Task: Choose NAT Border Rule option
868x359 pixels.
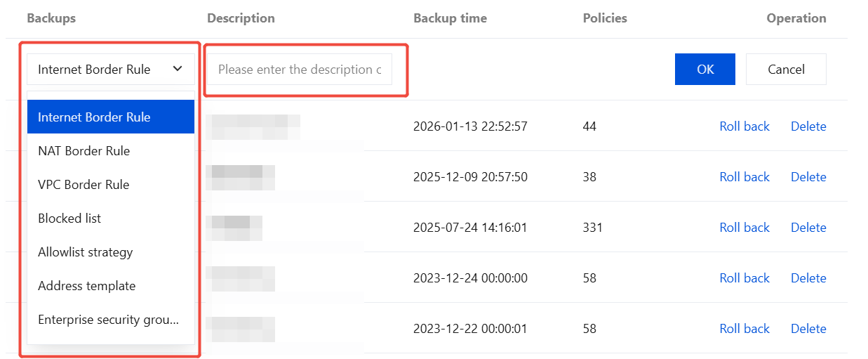Action: coord(110,151)
